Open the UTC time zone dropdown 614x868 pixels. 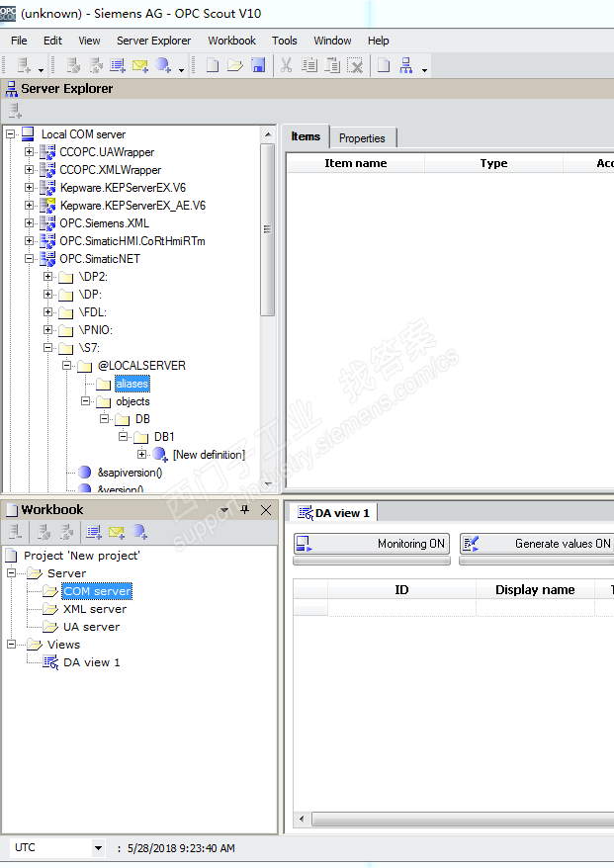pyautogui.click(x=98, y=847)
